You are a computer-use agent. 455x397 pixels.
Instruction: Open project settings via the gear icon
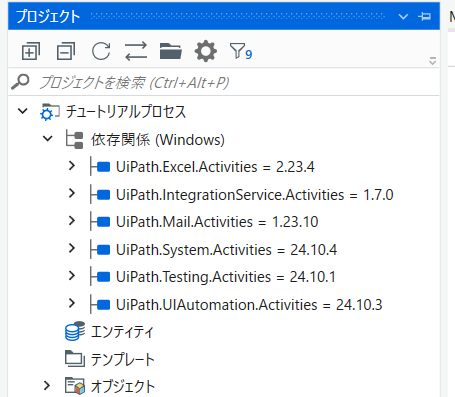tap(206, 51)
